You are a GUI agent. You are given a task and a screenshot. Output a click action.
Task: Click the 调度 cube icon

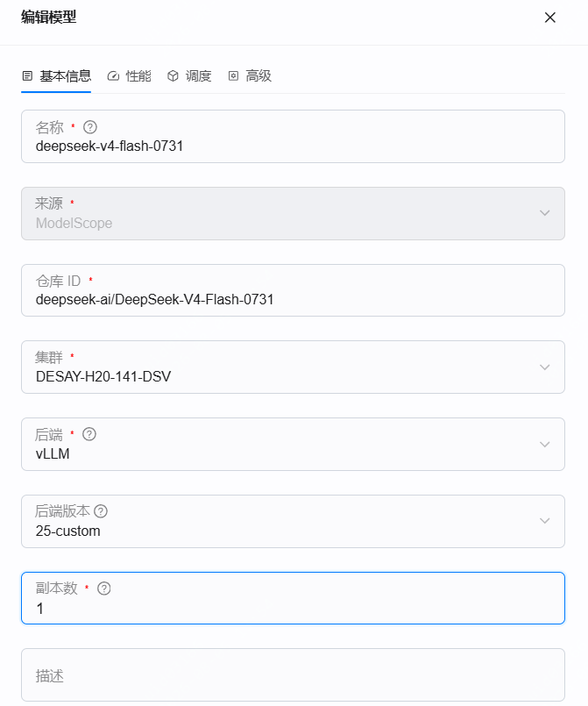(173, 76)
